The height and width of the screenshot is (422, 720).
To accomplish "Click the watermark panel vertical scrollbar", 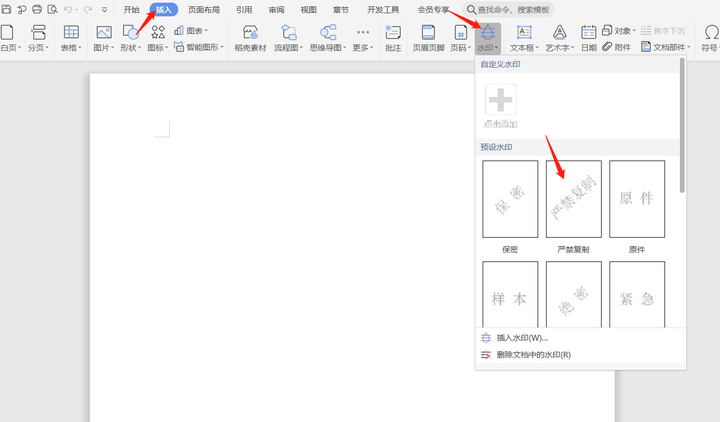I will [x=682, y=125].
